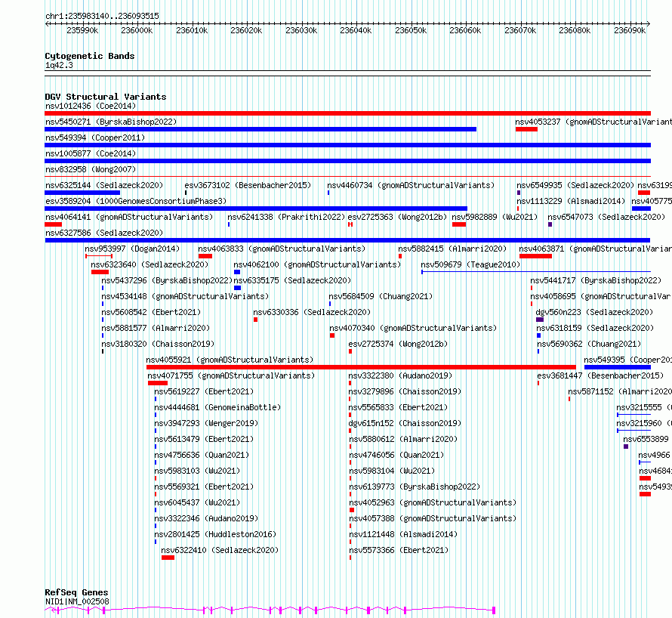Image resolution: width=672 pixels, height=618 pixels.
Task: Select the nsv3947293 (Wenger2019) label
Action: click(207, 423)
